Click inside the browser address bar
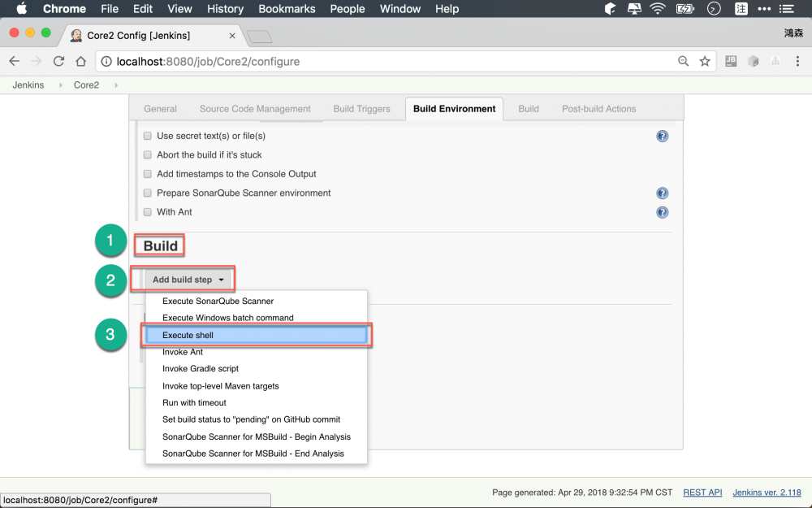This screenshot has height=508, width=812. 325,61
